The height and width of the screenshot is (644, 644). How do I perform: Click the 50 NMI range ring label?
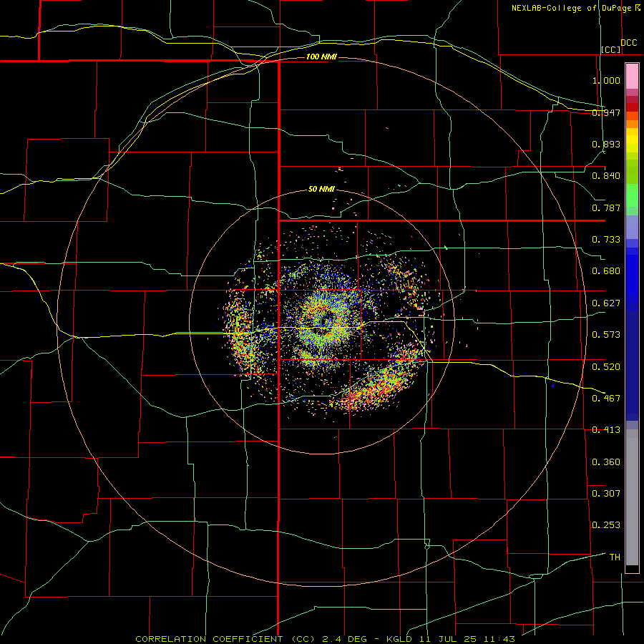coord(321,189)
